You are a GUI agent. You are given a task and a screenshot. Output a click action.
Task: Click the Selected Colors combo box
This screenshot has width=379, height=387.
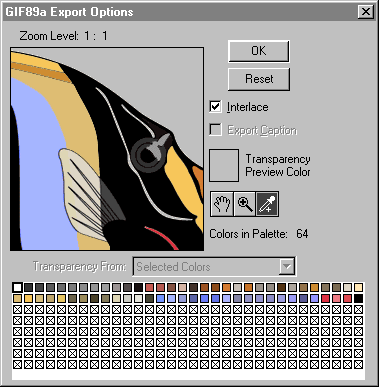click(x=214, y=266)
